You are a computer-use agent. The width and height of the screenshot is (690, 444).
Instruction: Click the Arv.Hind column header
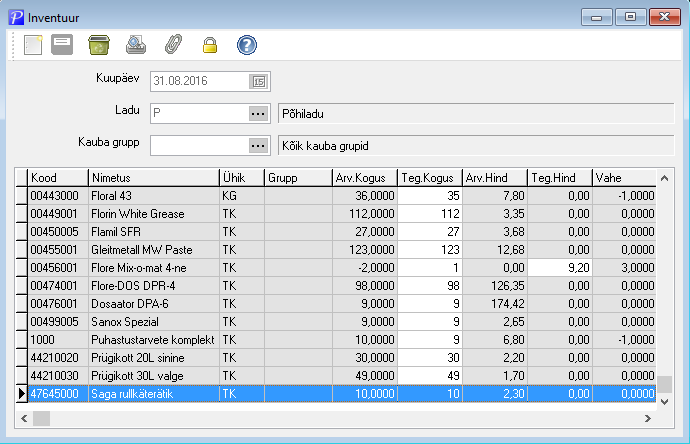coord(495,178)
